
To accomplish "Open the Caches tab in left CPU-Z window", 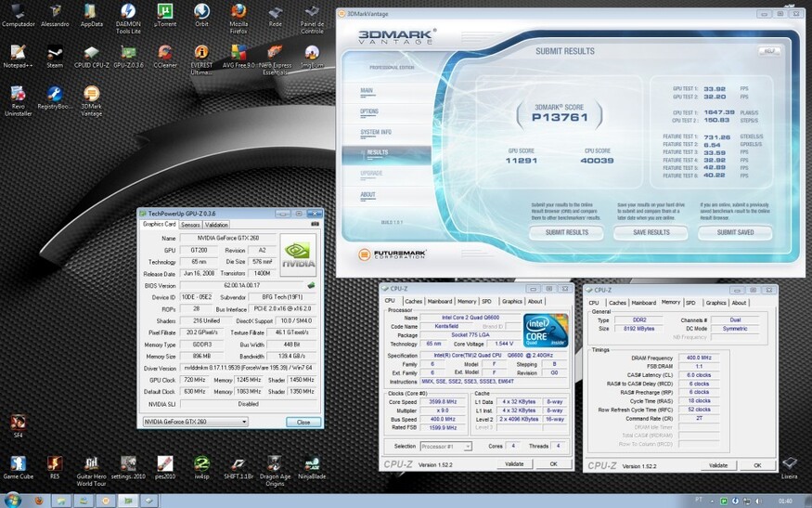I will (413, 301).
